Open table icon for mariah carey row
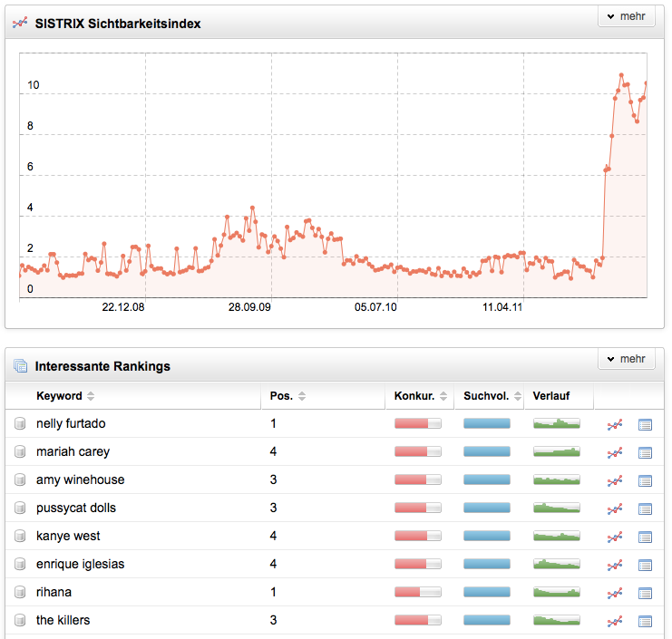The width and height of the screenshot is (672, 639). [646, 452]
